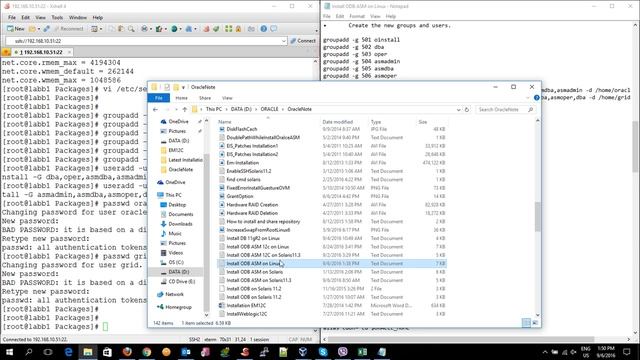Select Homegroup in navigation pane
The width and height of the screenshot is (640, 360).
[178, 307]
